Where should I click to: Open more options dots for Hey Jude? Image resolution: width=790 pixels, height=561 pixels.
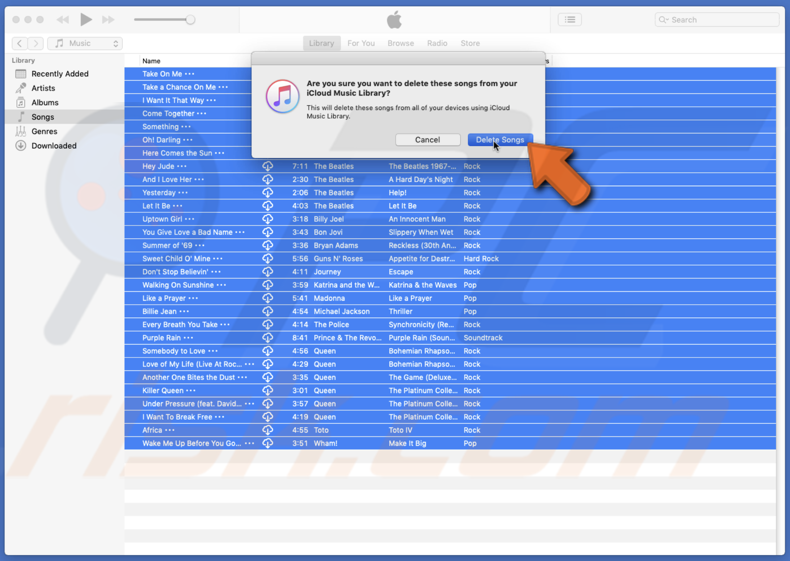click(x=181, y=166)
